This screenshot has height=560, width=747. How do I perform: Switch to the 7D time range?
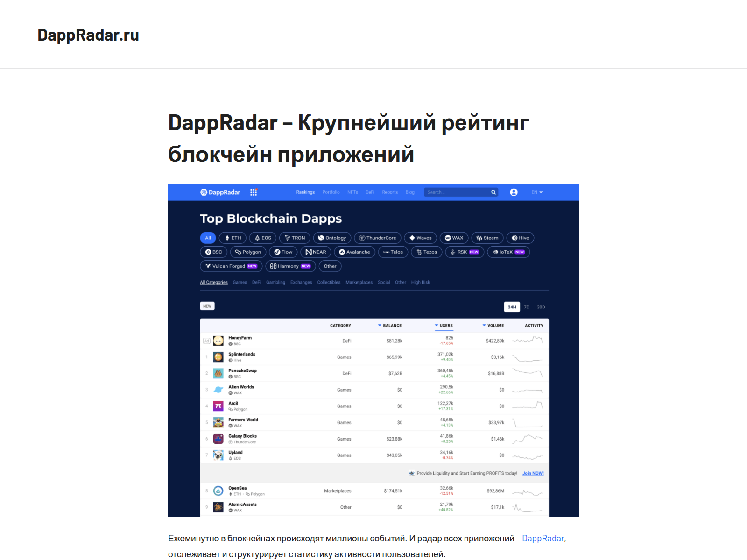(527, 307)
